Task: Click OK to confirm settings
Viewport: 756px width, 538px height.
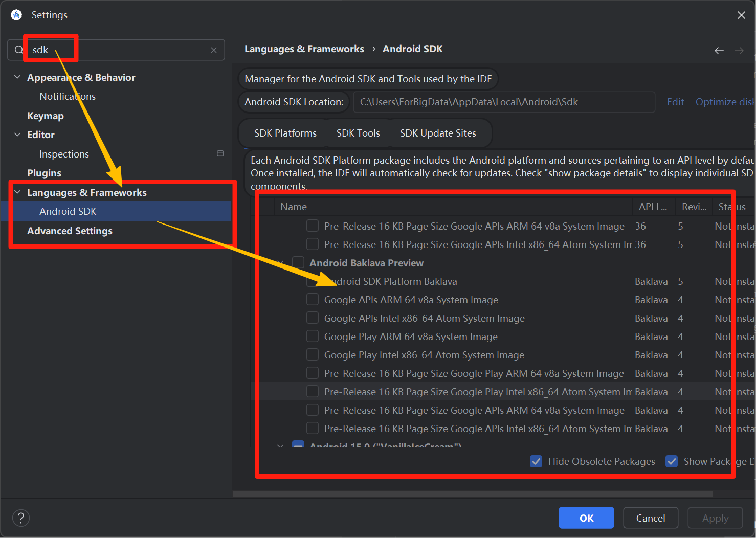Action: (x=586, y=518)
